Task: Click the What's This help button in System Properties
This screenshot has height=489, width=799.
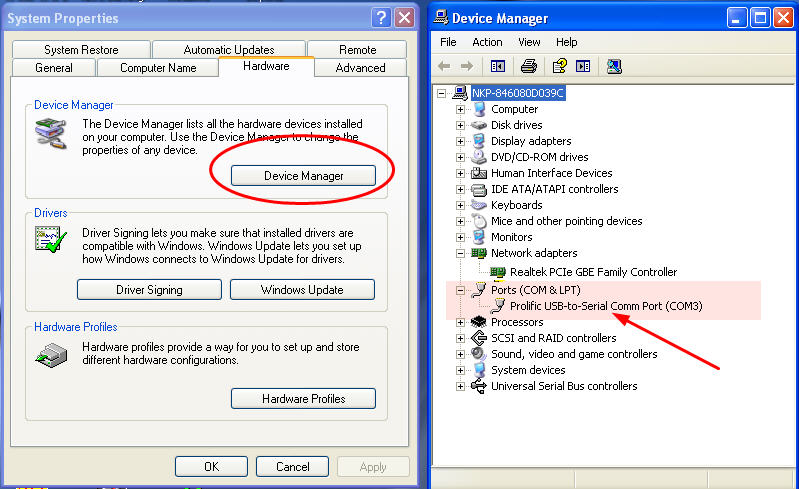Action: pos(381,17)
